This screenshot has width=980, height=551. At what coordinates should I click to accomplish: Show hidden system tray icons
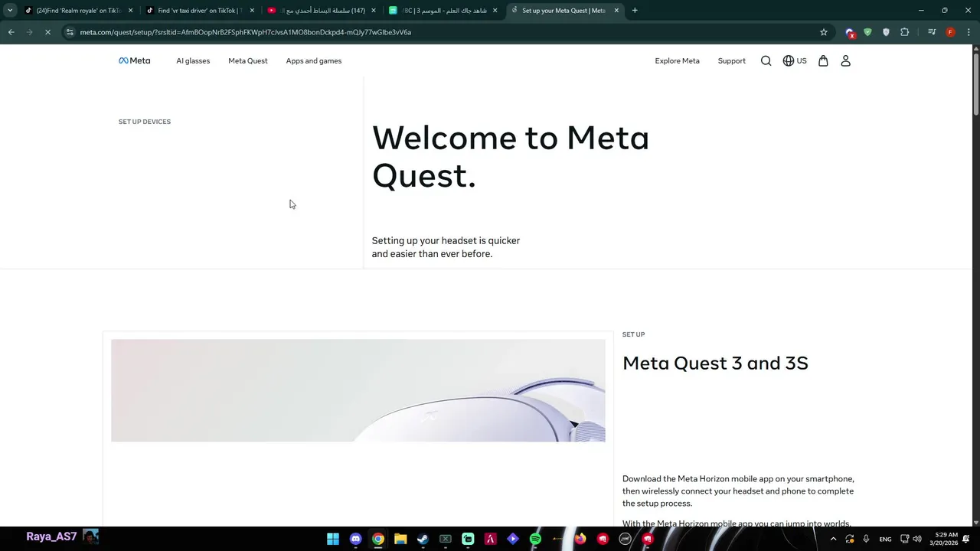pos(833,539)
